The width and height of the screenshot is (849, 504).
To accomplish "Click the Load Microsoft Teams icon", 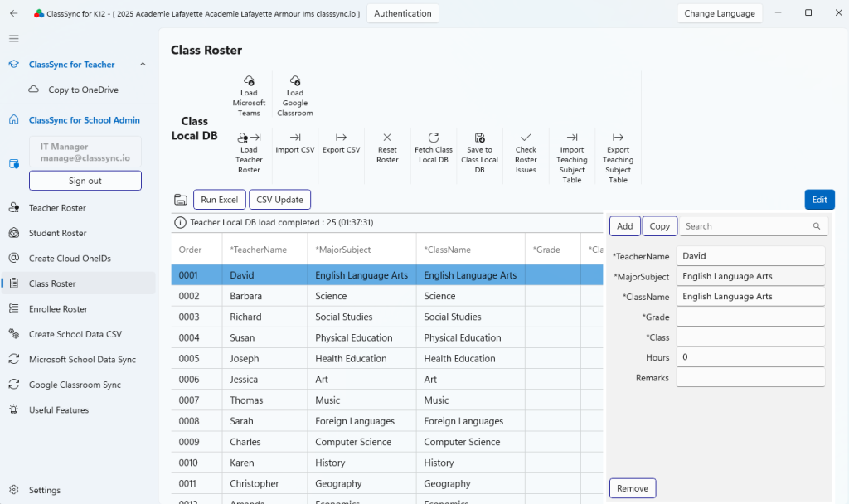I will coord(249,81).
